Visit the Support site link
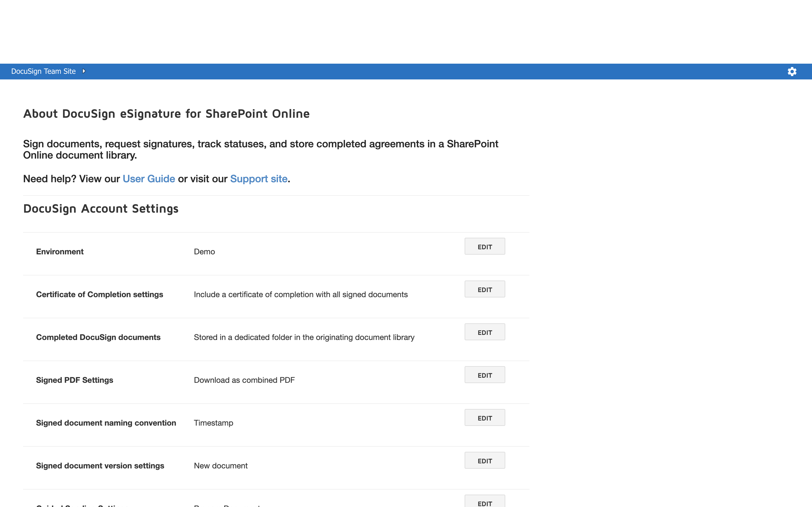This screenshot has width=812, height=507. tap(258, 179)
